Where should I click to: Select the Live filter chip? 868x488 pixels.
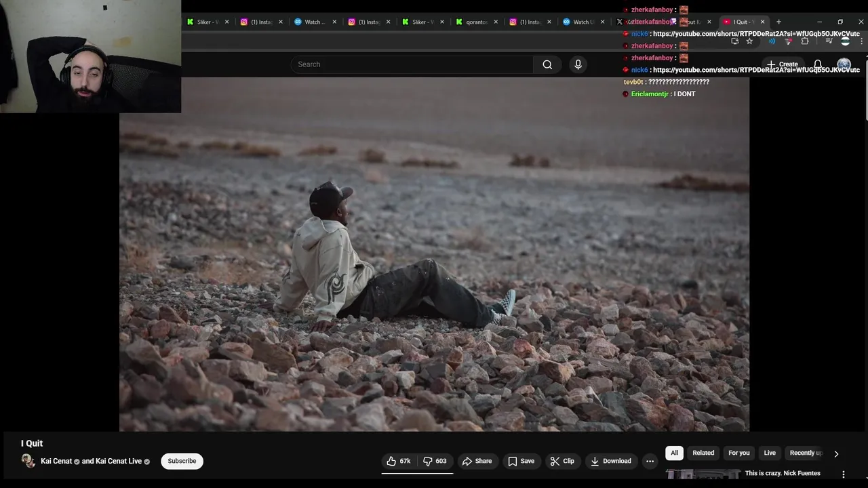770,453
